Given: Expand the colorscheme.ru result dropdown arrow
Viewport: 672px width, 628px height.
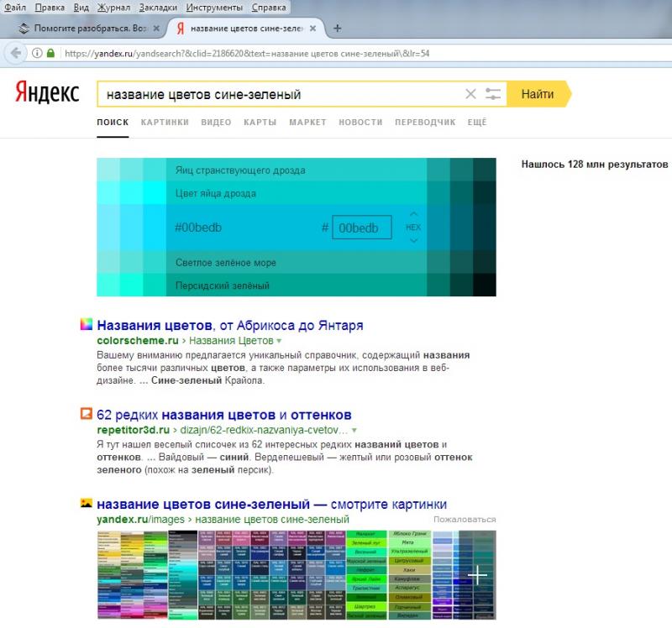Looking at the screenshot, I should coord(279,341).
